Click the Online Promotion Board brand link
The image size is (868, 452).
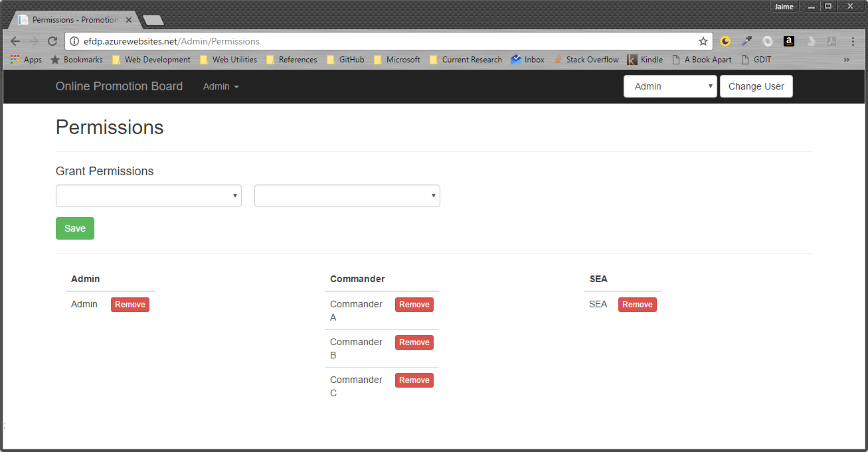(119, 86)
